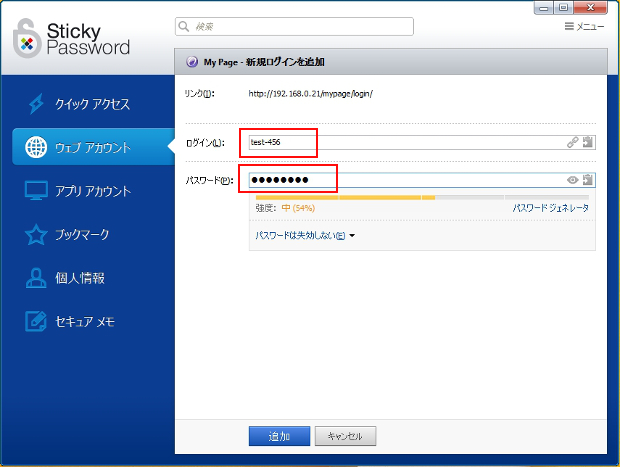Open アプリ アカウント section
Viewport: 620px width, 467px height.
click(93, 191)
